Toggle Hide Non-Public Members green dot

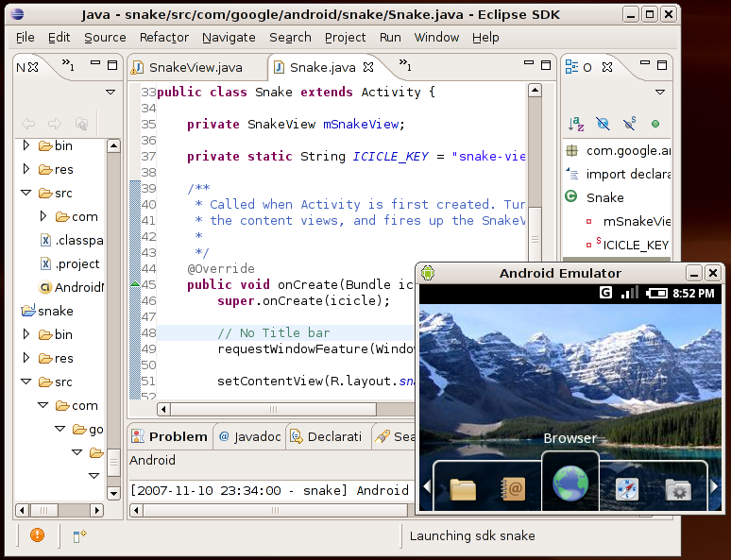point(654,124)
